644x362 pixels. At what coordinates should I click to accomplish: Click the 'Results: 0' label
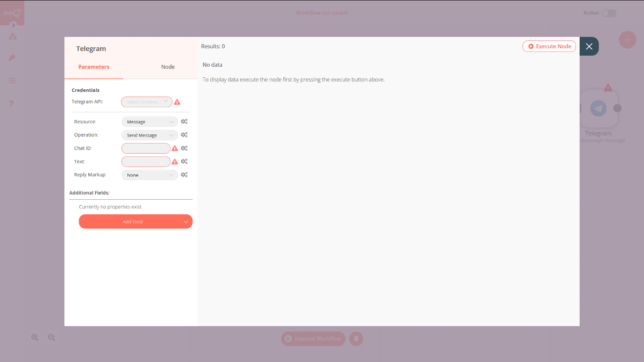coord(213,46)
